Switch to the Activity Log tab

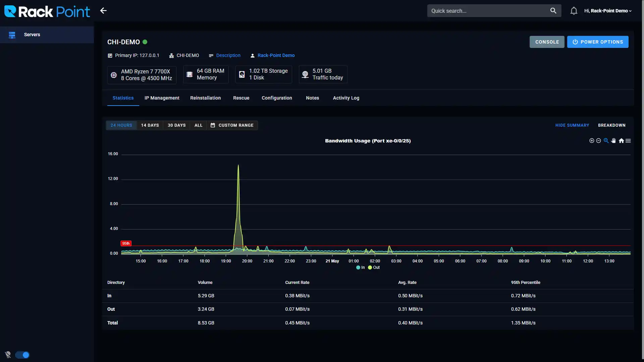pos(346,98)
